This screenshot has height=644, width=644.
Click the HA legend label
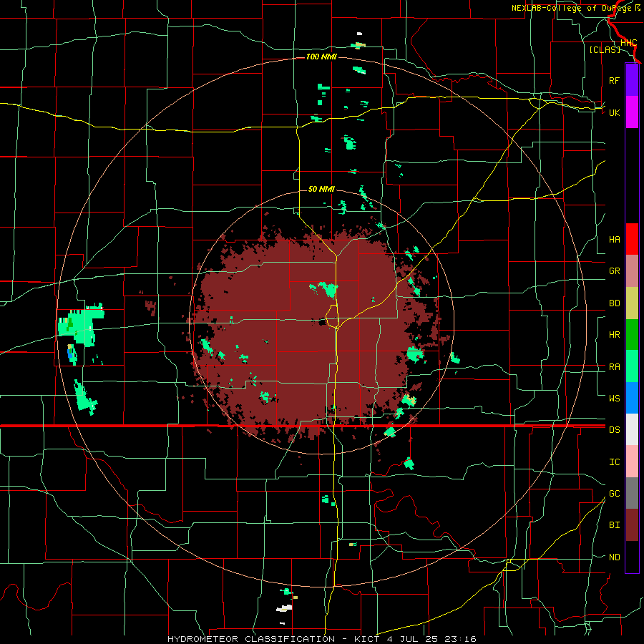coord(614,239)
